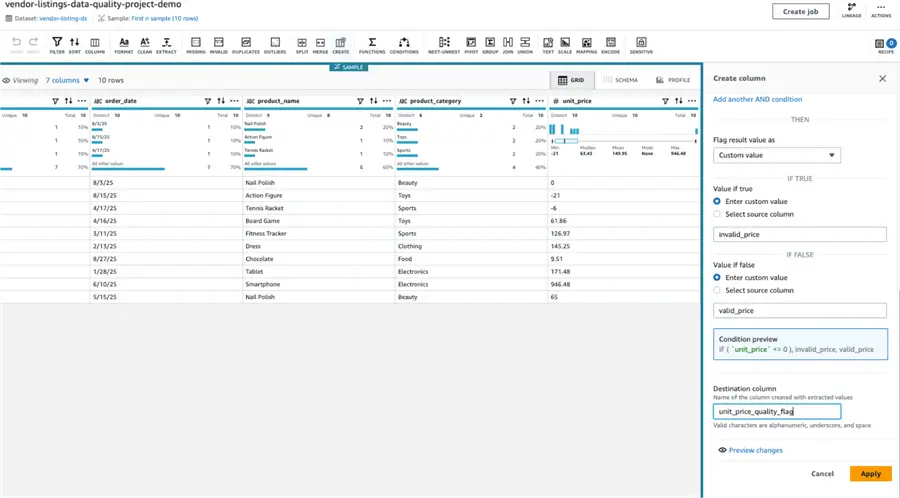Filter the unit_price column

[665, 101]
